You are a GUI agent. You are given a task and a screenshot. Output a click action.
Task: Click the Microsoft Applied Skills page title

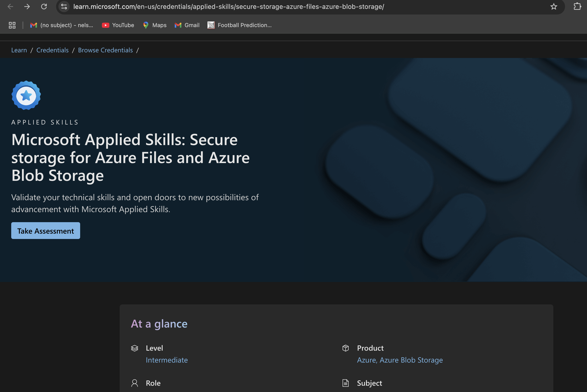130,157
